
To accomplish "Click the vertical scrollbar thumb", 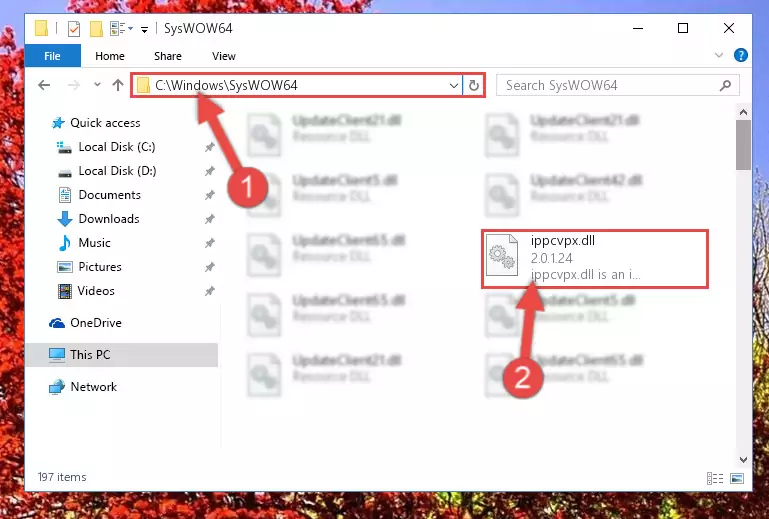I will click(x=743, y=145).
